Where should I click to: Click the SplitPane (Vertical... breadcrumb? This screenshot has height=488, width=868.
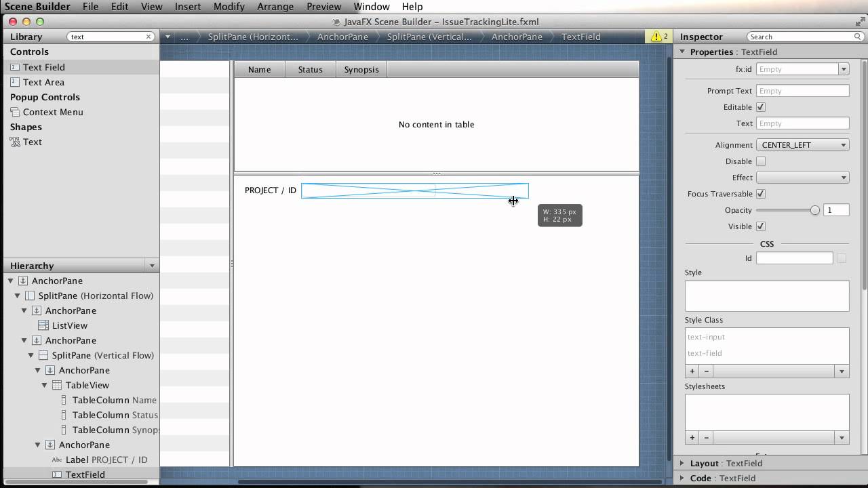click(x=429, y=37)
